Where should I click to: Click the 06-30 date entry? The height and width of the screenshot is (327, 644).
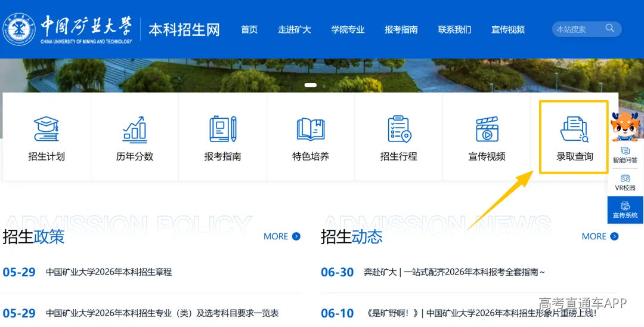click(337, 272)
